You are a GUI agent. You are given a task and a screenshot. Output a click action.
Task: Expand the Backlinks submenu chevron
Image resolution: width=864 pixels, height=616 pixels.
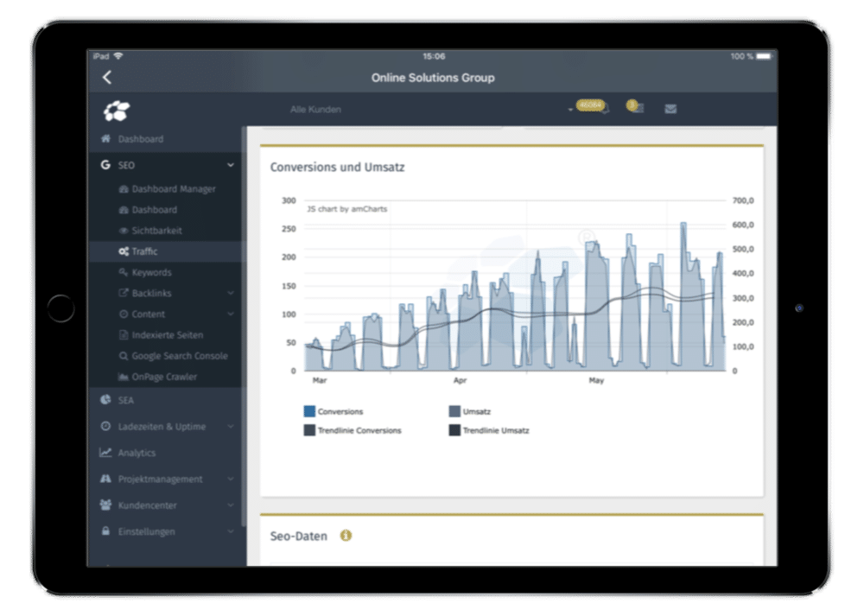(230, 294)
